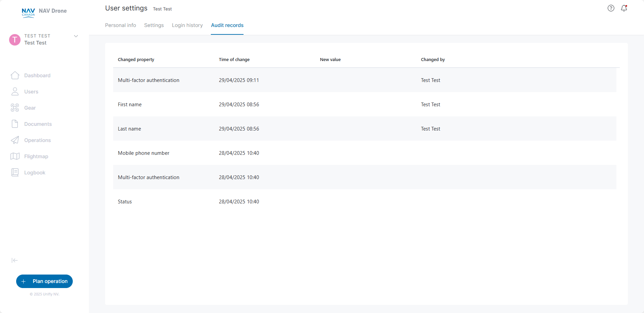Open Documents using the page icon
This screenshot has height=313, width=644.
pyautogui.click(x=15, y=124)
